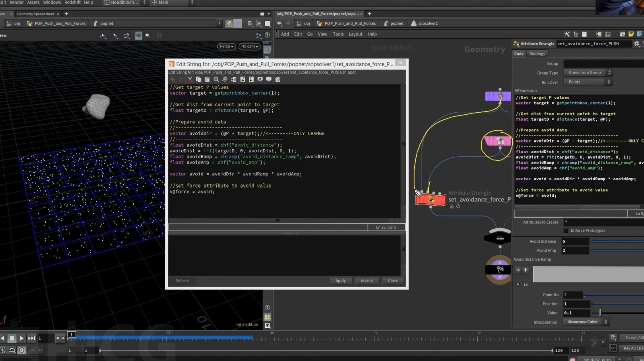Toggle the Key All Channels button
This screenshot has width=644, height=361.
633,348
